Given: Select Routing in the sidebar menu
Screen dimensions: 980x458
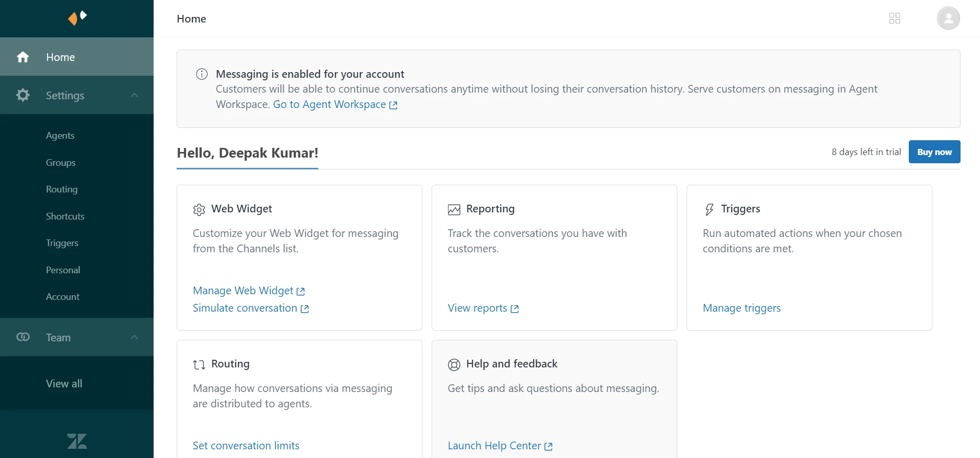Looking at the screenshot, I should tap(61, 189).
